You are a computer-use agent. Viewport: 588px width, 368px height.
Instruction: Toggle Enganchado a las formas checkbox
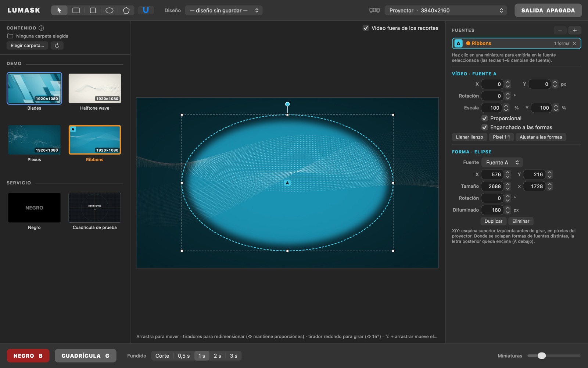click(x=485, y=127)
